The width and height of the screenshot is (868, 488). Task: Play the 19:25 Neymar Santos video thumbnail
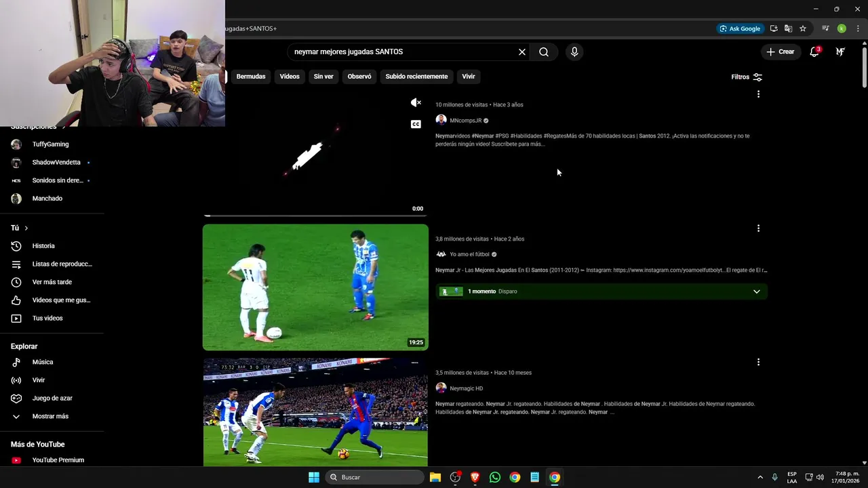coord(315,287)
